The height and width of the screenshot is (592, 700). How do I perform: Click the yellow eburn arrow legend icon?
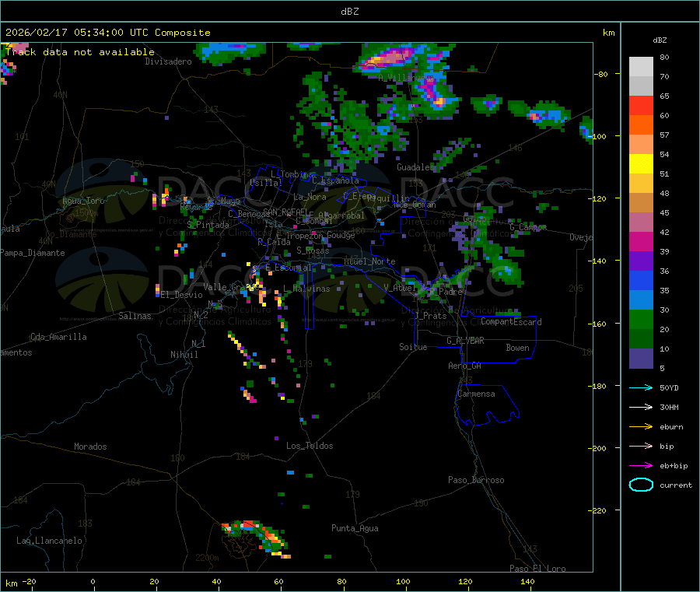tap(641, 427)
